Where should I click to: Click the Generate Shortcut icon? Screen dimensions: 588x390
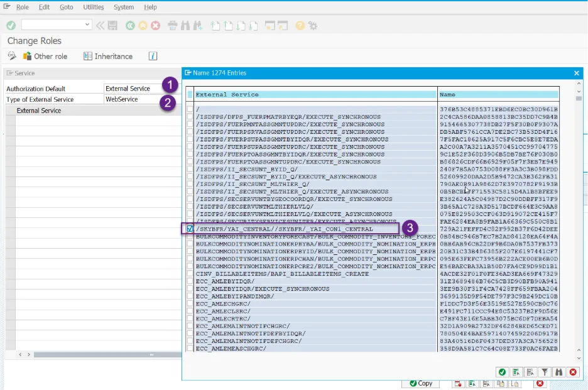[x=283, y=26]
